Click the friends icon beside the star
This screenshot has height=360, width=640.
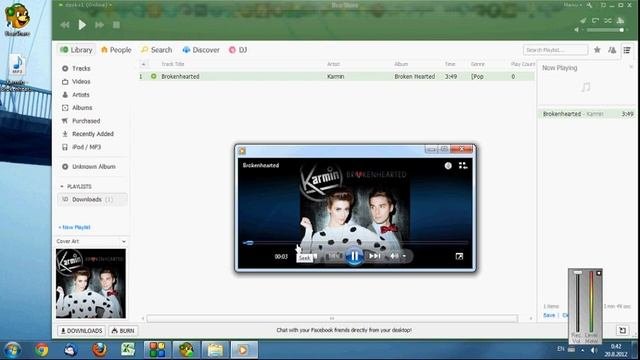point(612,50)
